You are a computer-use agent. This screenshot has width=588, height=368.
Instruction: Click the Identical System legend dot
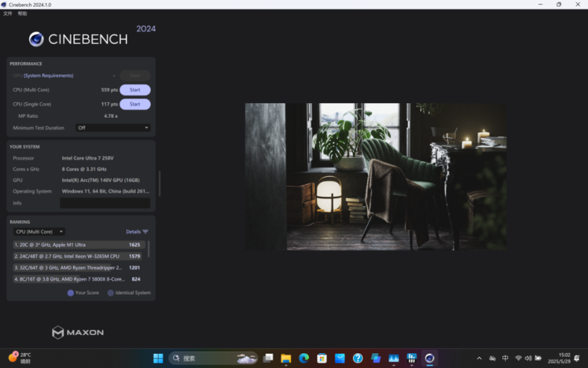[x=111, y=293]
